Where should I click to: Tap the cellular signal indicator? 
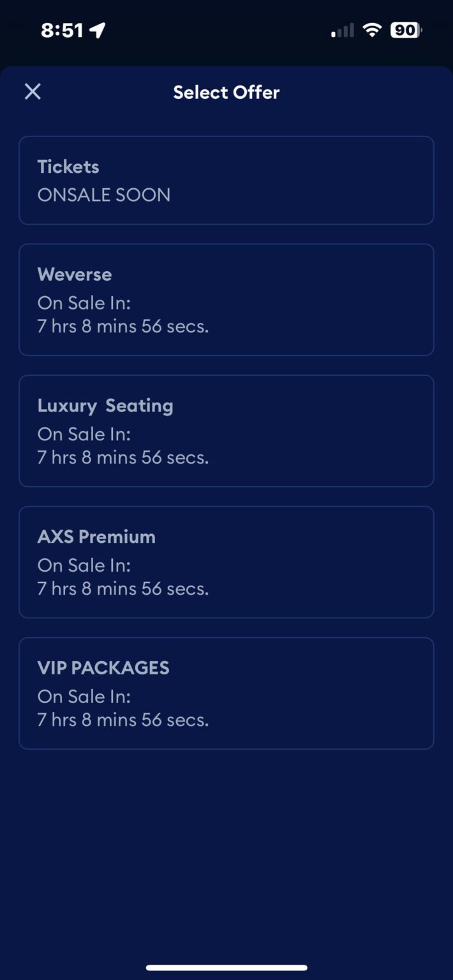(x=341, y=30)
